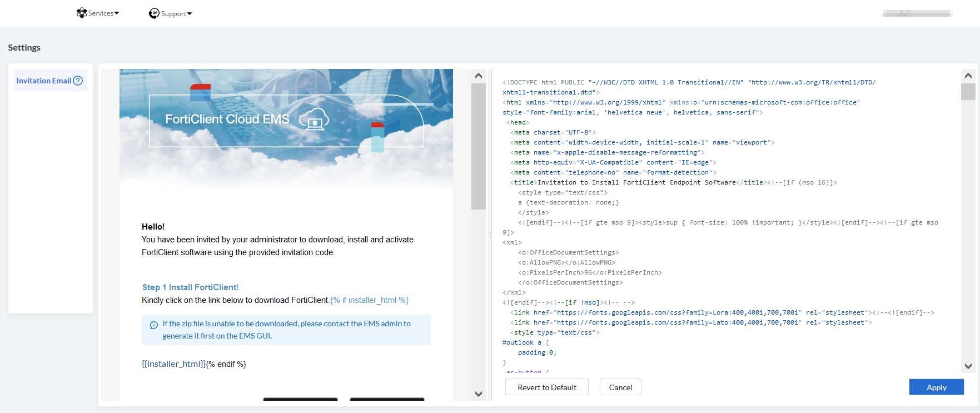Viewport: 980px width, 413px height.
Task: Click the "<title>Invitation to Install FortiClient" code line
Action: coord(674,182)
